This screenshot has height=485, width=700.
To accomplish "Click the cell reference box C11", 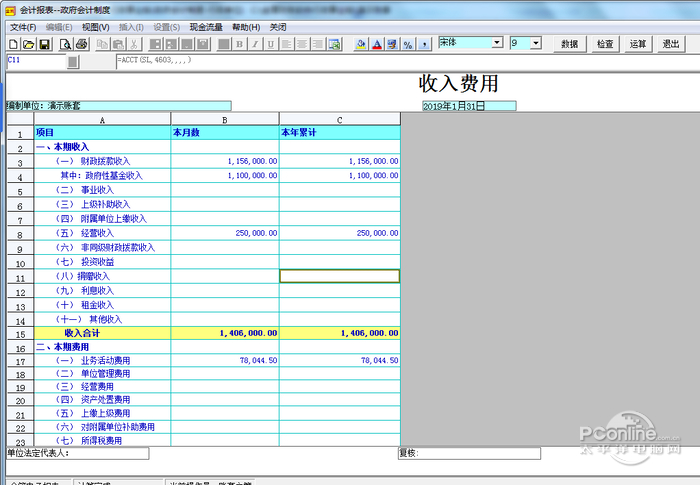I will [36, 61].
